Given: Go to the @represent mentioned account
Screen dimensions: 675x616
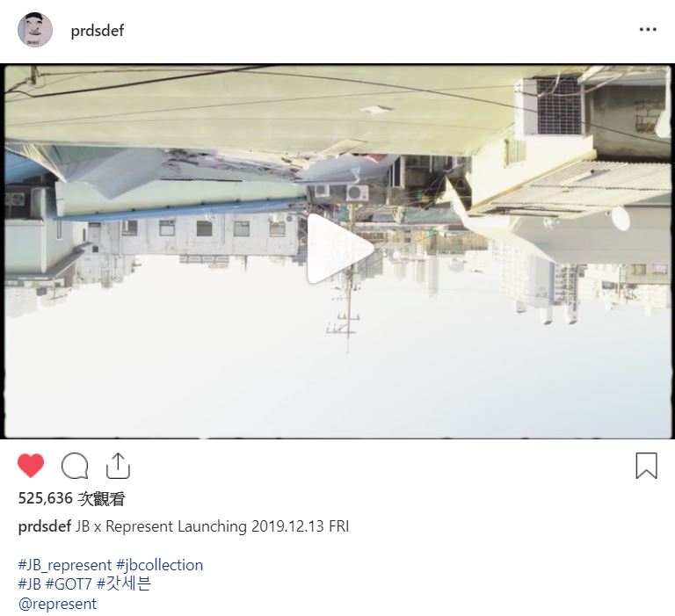Looking at the screenshot, I should [57, 604].
